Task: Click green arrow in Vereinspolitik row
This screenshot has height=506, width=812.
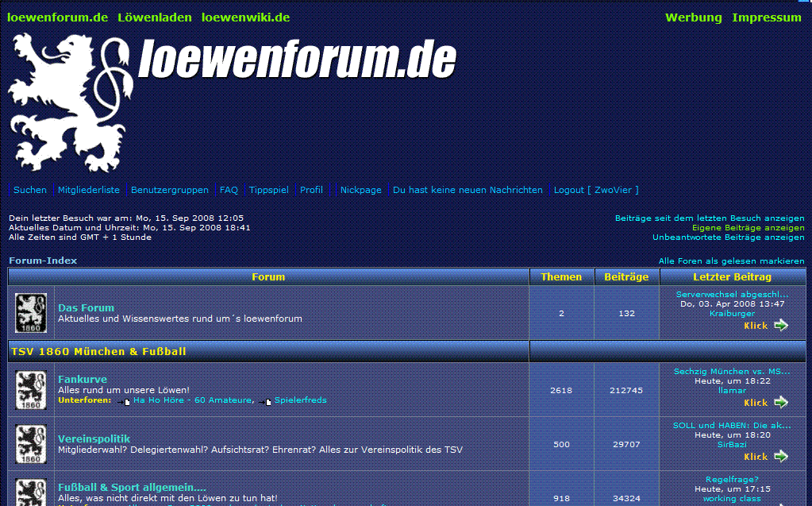Action: click(x=781, y=457)
